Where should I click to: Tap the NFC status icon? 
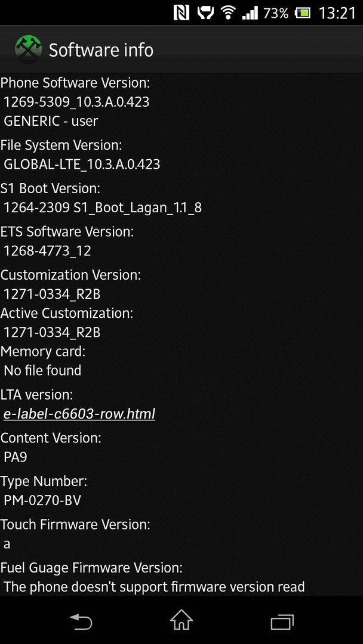click(181, 13)
